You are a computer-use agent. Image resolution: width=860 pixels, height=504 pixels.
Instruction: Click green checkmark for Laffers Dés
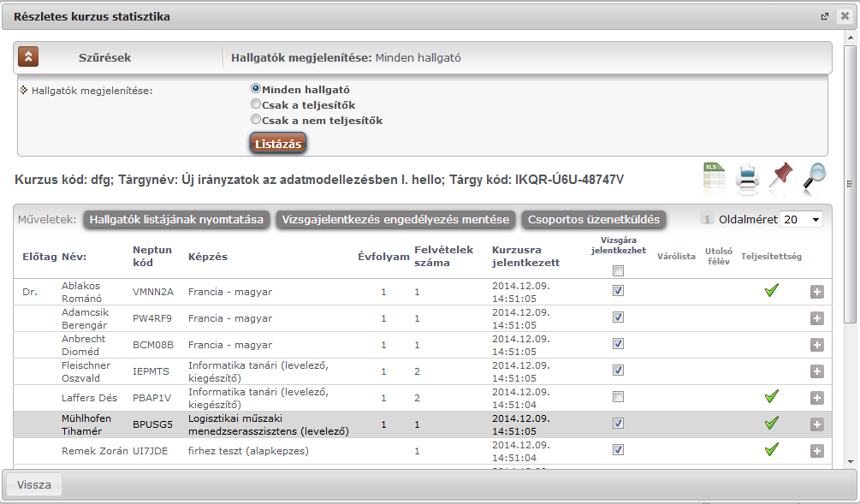coord(772,396)
